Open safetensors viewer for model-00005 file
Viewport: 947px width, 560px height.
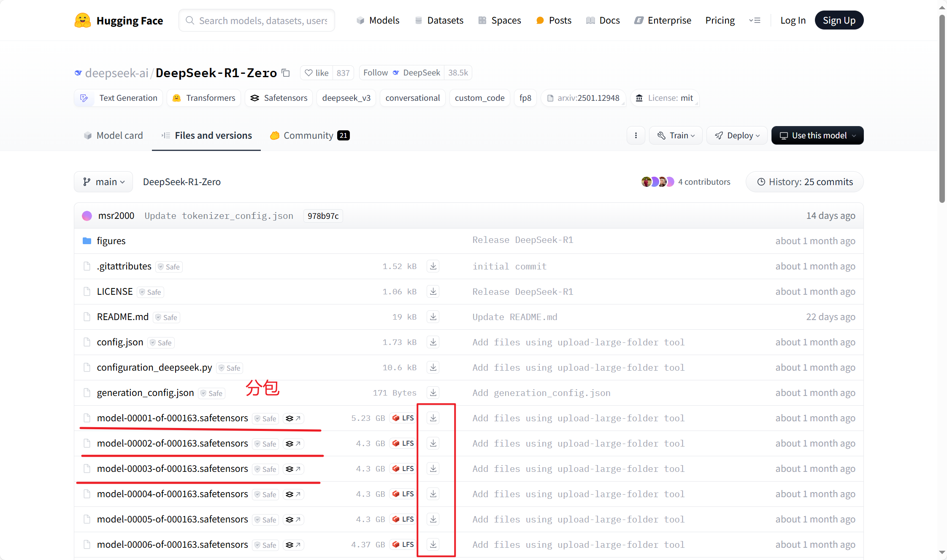(293, 520)
